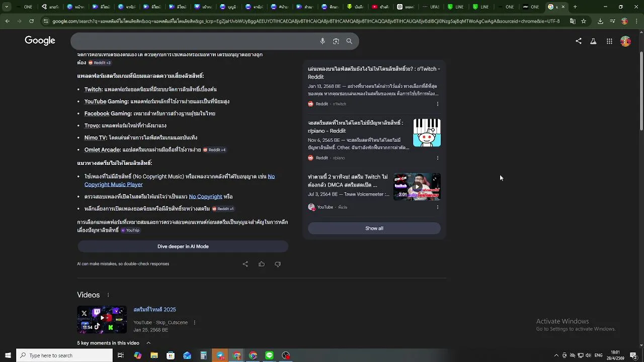Open options for r/Twitch Reddit result
This screenshot has width=644, height=362.
click(437, 104)
